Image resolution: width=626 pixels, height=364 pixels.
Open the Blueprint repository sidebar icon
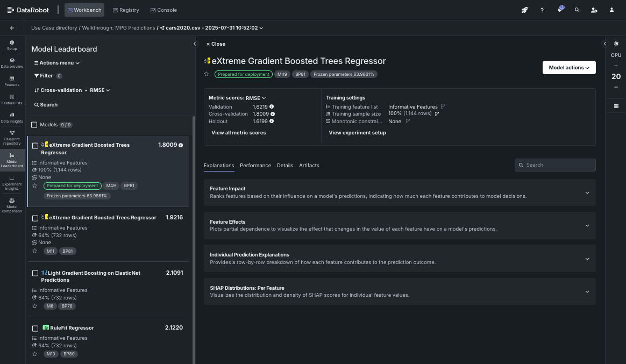(12, 137)
